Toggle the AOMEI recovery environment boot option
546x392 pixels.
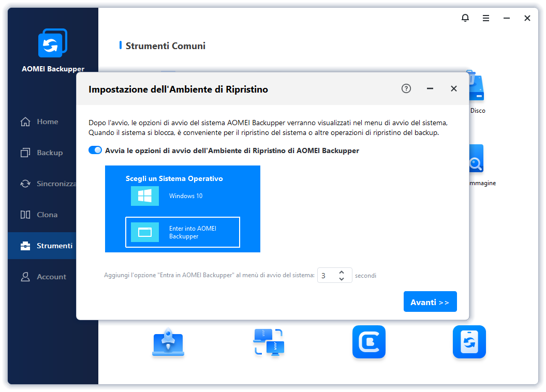pos(95,150)
